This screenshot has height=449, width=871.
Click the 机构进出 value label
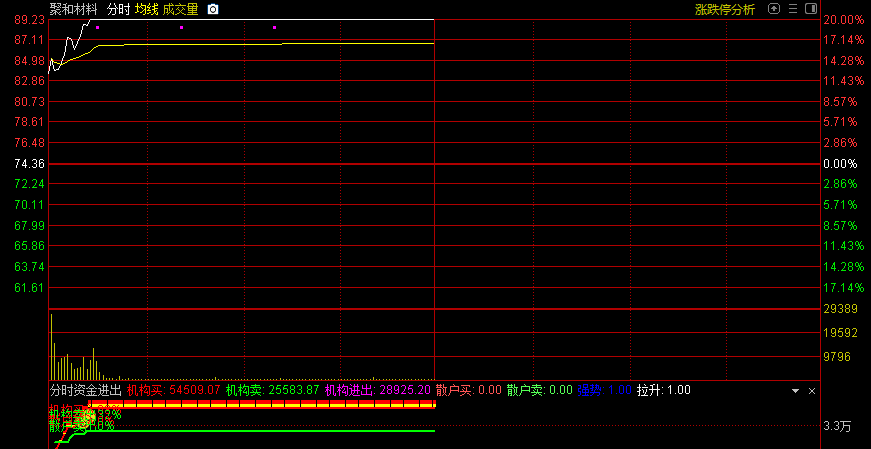pyautogui.click(x=377, y=390)
